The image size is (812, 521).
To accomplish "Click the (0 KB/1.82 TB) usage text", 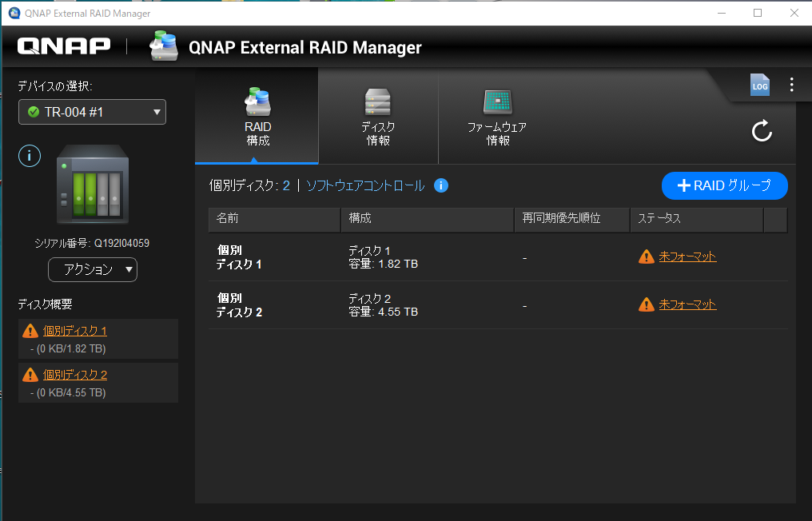I will (71, 349).
